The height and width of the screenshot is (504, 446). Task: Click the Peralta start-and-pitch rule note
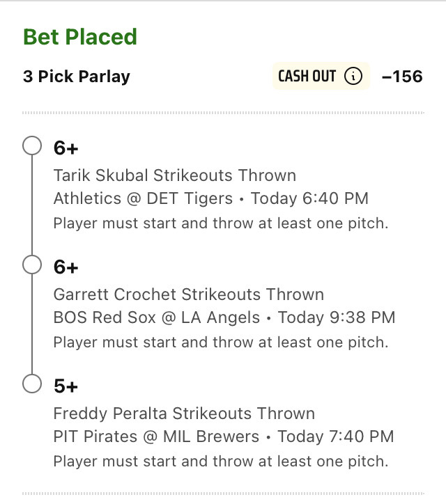pyautogui.click(x=221, y=461)
